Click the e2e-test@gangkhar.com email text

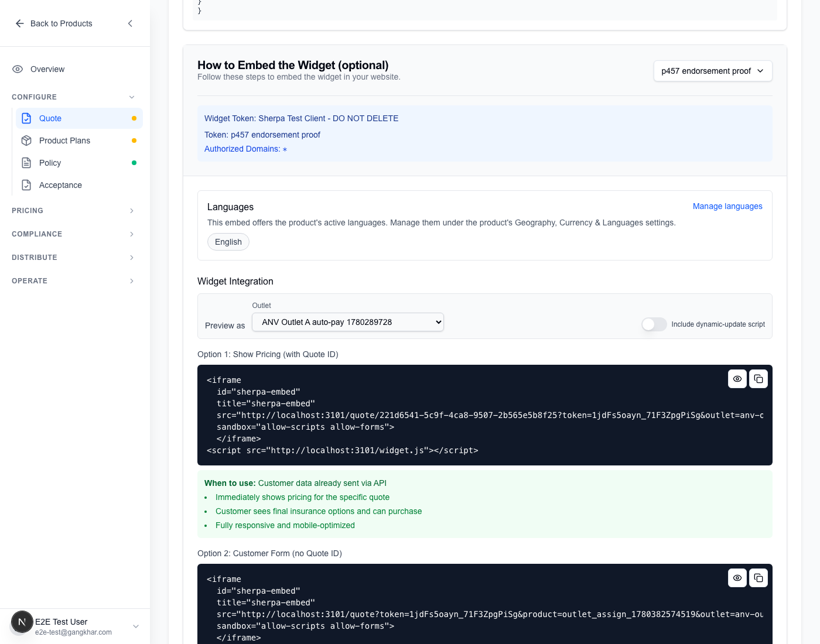point(73,632)
